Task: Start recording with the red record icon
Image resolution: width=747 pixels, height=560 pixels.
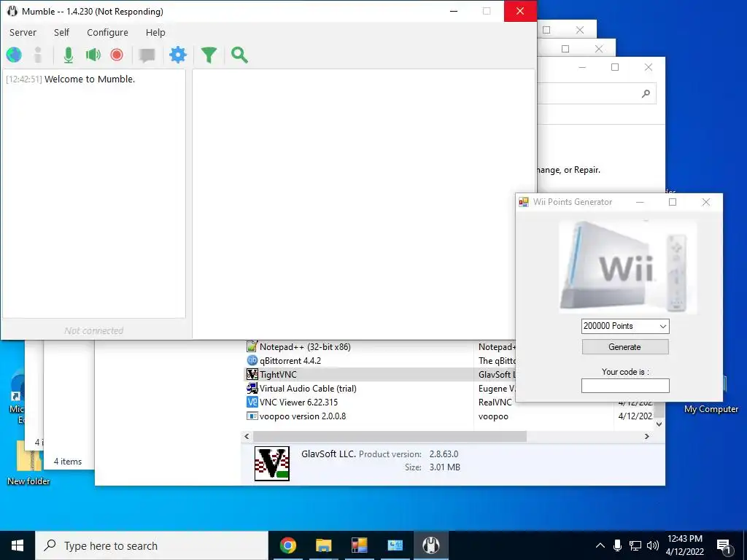Action: click(117, 55)
